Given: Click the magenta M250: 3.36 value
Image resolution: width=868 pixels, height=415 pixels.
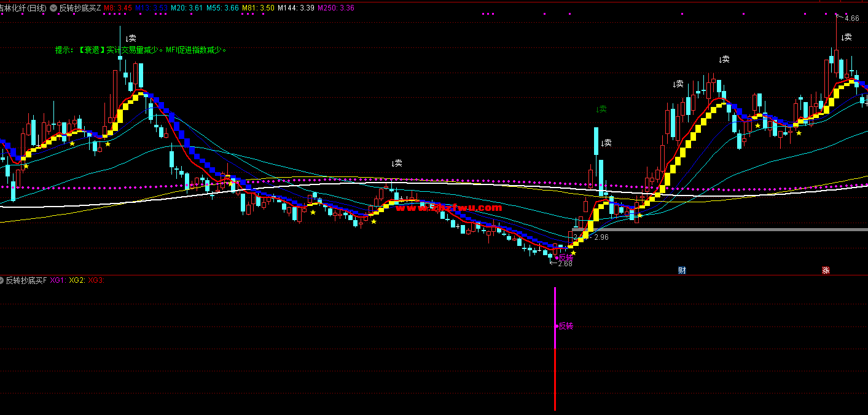Looking at the screenshot, I should click(335, 8).
